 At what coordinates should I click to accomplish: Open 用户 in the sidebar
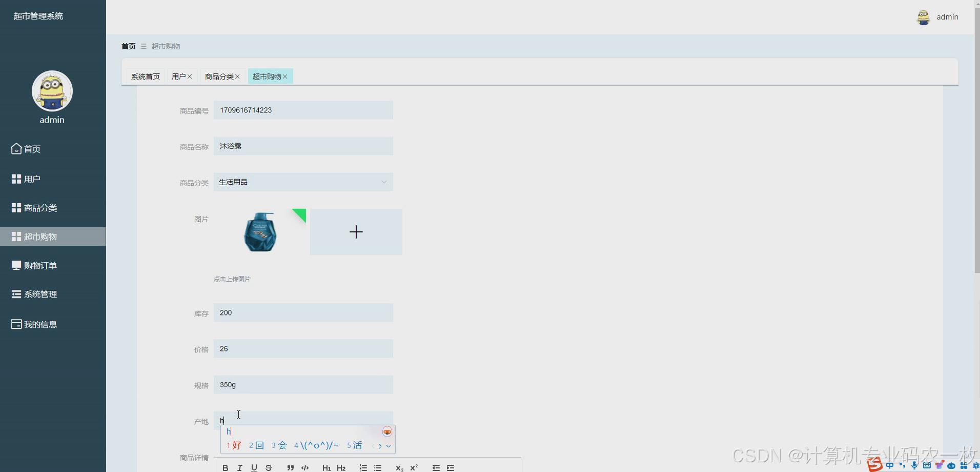coord(53,179)
